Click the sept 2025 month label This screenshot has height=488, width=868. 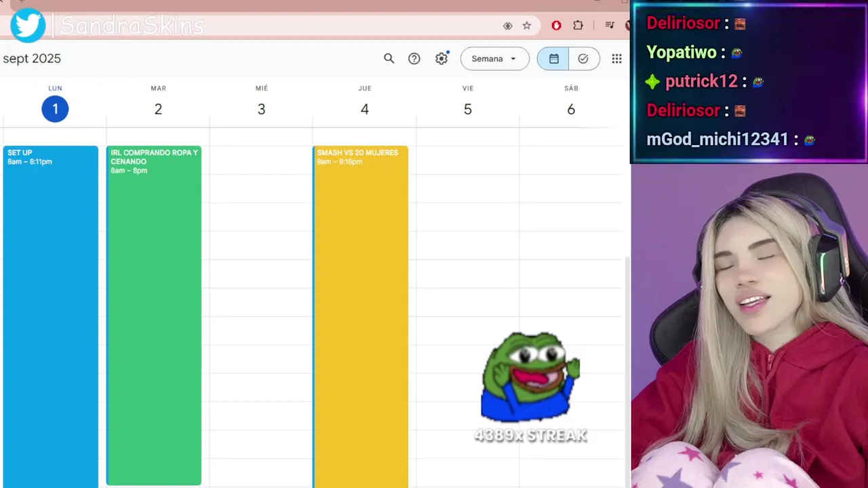click(32, 58)
